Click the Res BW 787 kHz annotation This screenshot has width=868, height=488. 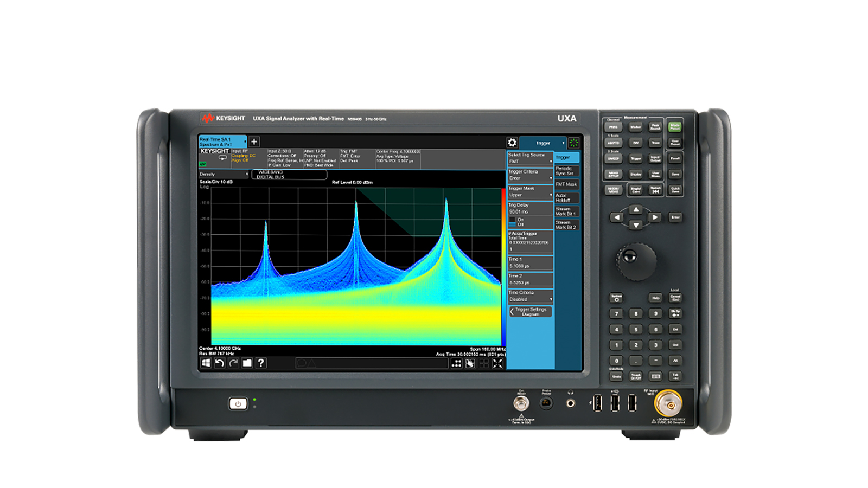click(x=216, y=354)
